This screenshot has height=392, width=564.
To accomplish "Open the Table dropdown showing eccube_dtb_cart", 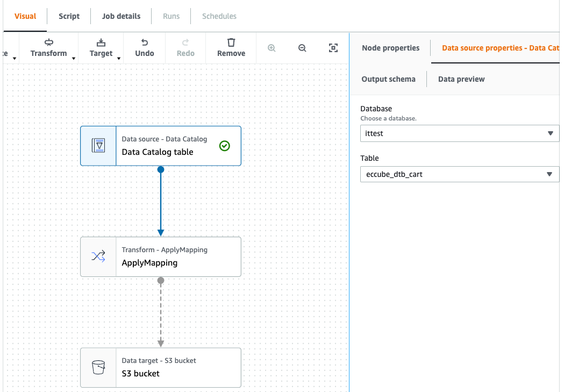I will pos(460,174).
